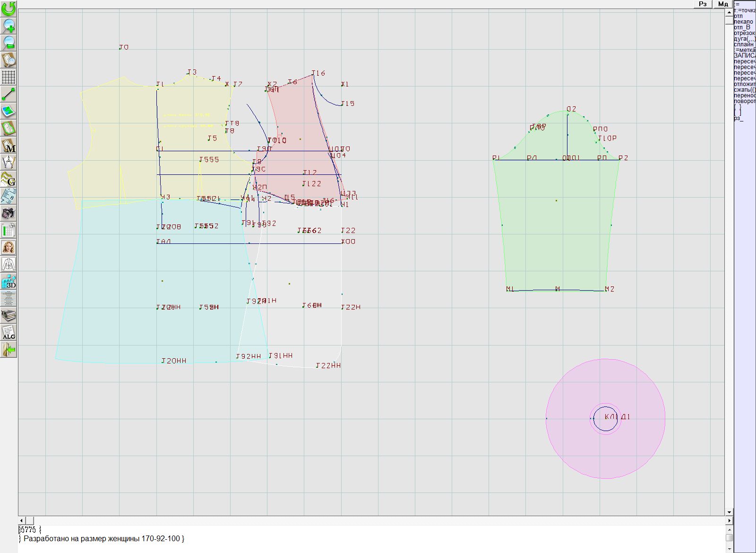The height and width of the screenshot is (553, 756).
Task: Open the jacket sketch icon
Action: coord(9,264)
